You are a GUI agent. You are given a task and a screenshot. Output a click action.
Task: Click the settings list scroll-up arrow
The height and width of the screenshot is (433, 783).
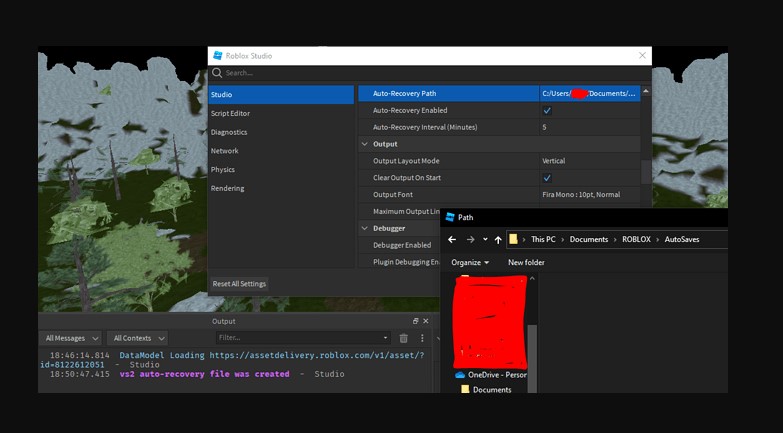pos(646,91)
